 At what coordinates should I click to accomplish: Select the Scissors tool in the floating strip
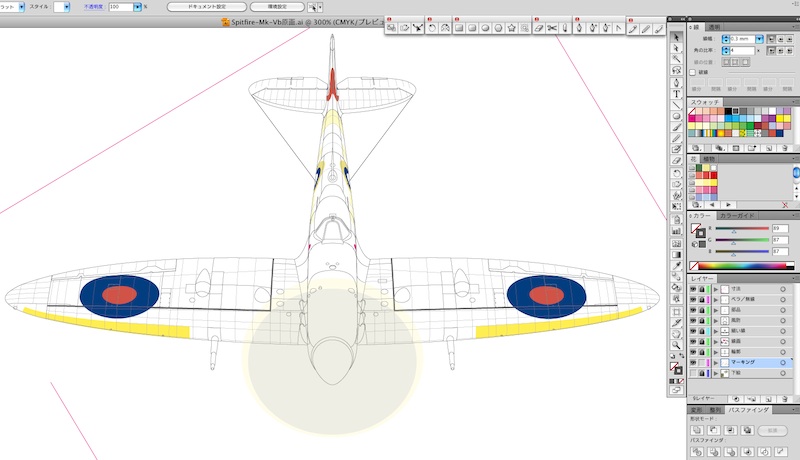click(x=552, y=28)
